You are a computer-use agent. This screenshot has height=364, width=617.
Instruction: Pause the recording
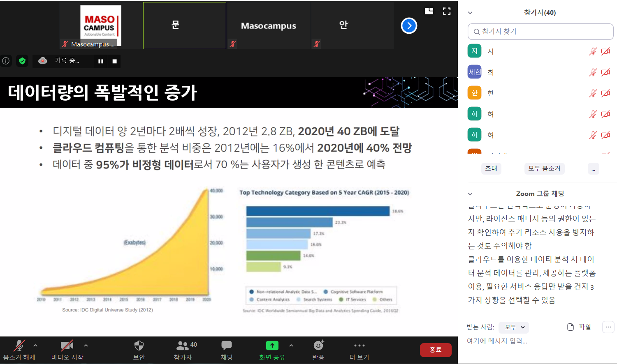pos(101,61)
